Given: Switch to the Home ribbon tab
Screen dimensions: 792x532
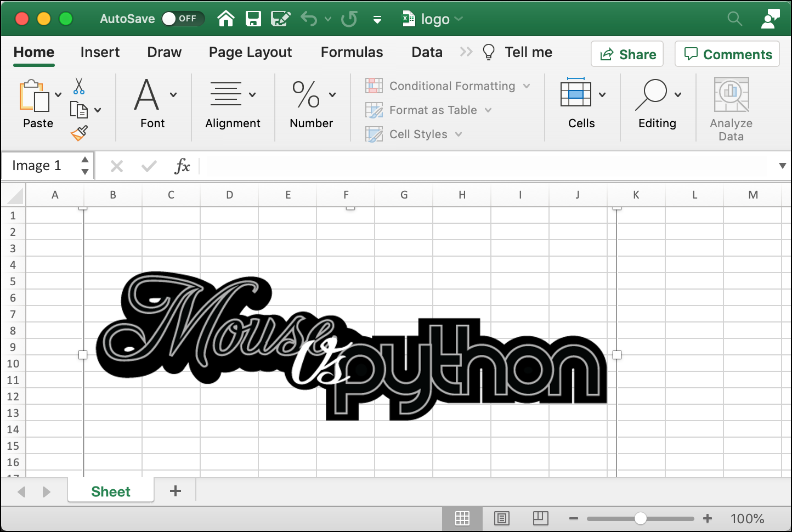Looking at the screenshot, I should click(34, 52).
